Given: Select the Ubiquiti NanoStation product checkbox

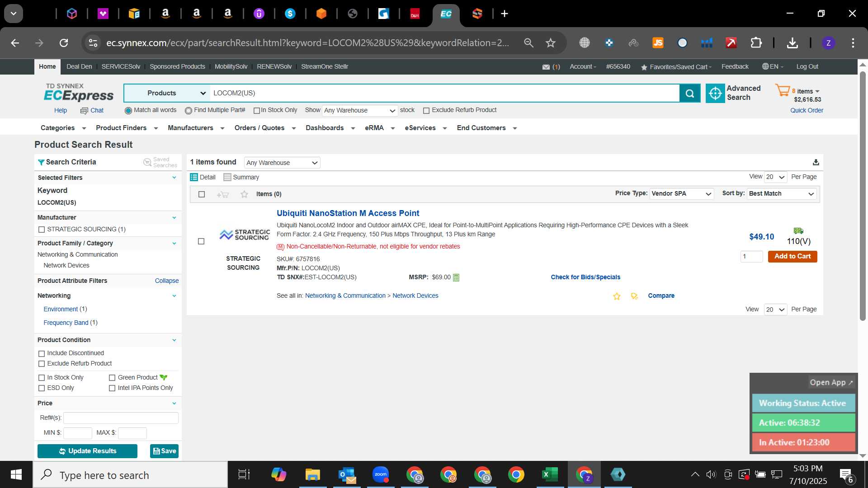Looking at the screenshot, I should (201, 241).
